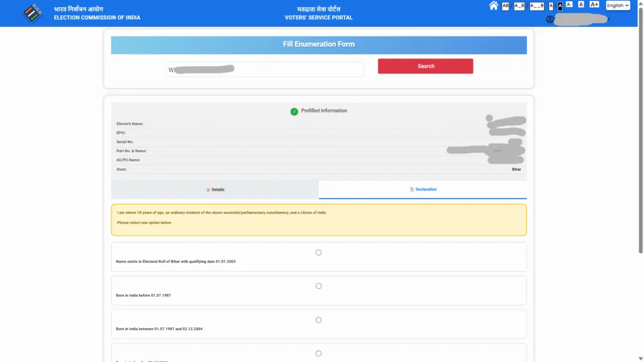
Task: Click the scrollbar down arrow
Action: (x=640, y=359)
